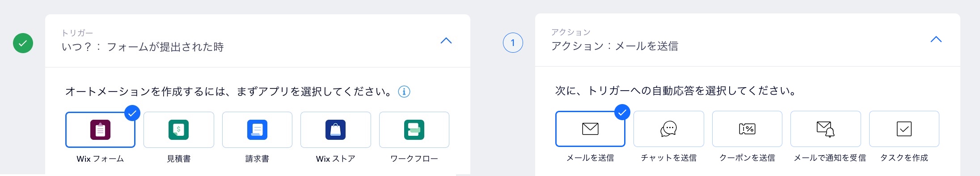
Task: Collapse the トリガー section chevron
Action: (x=446, y=41)
